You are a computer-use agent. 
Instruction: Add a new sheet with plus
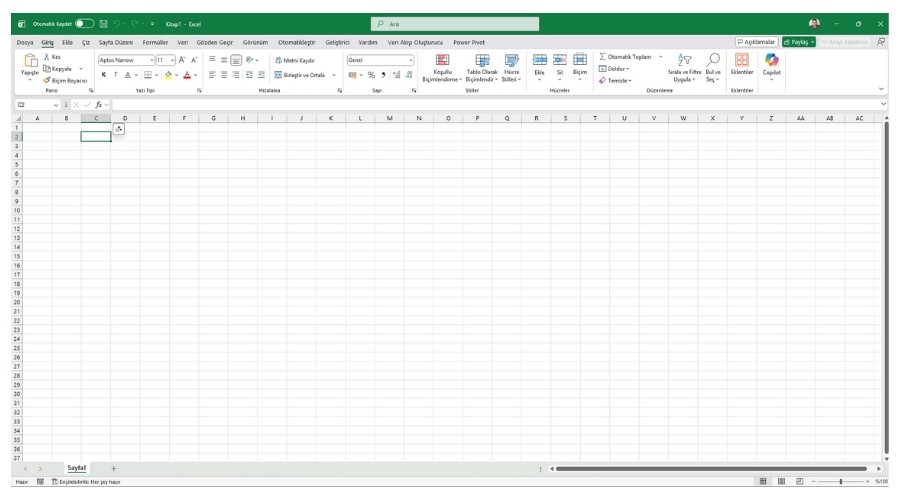pos(113,468)
